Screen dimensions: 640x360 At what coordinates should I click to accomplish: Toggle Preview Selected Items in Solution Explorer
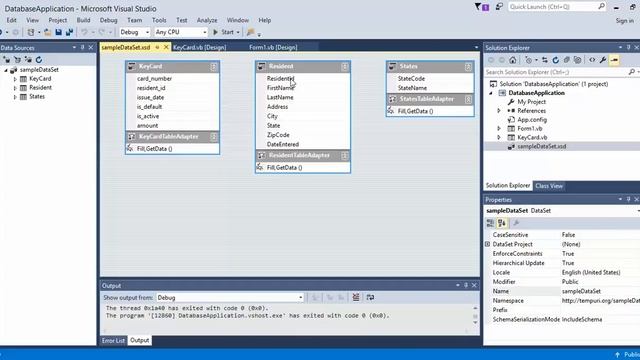(x=614, y=60)
